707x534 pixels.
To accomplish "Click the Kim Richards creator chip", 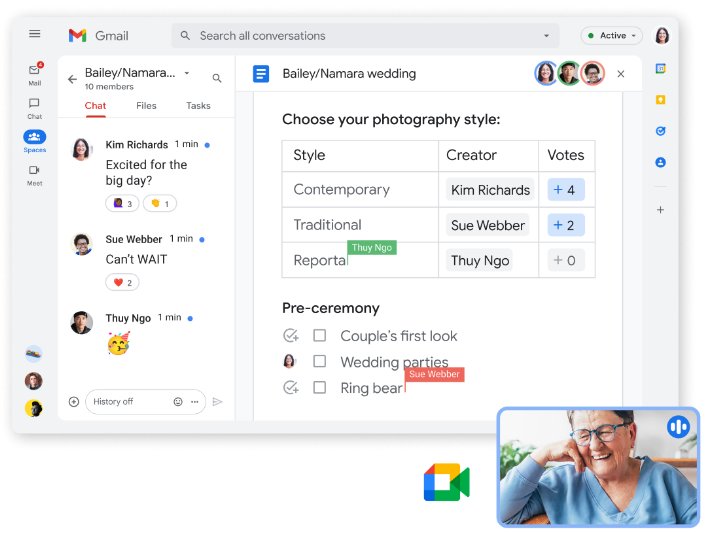I will tap(490, 190).
